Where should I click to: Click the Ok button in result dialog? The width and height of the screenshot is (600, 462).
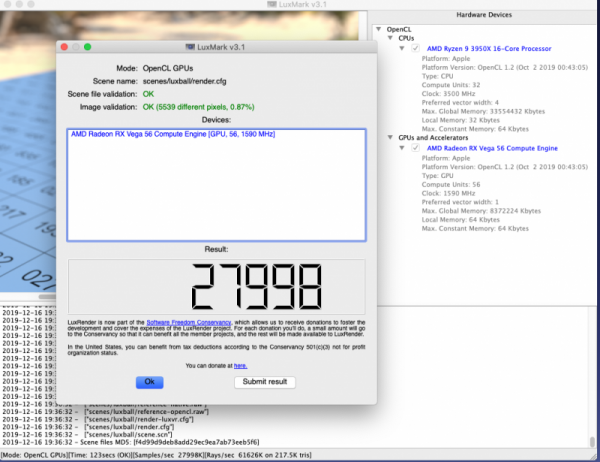tap(150, 382)
